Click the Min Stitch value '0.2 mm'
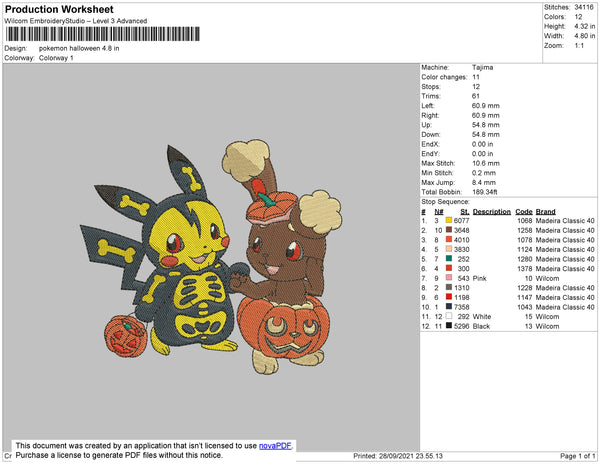Viewport: 600px width, 464px height. click(484, 173)
